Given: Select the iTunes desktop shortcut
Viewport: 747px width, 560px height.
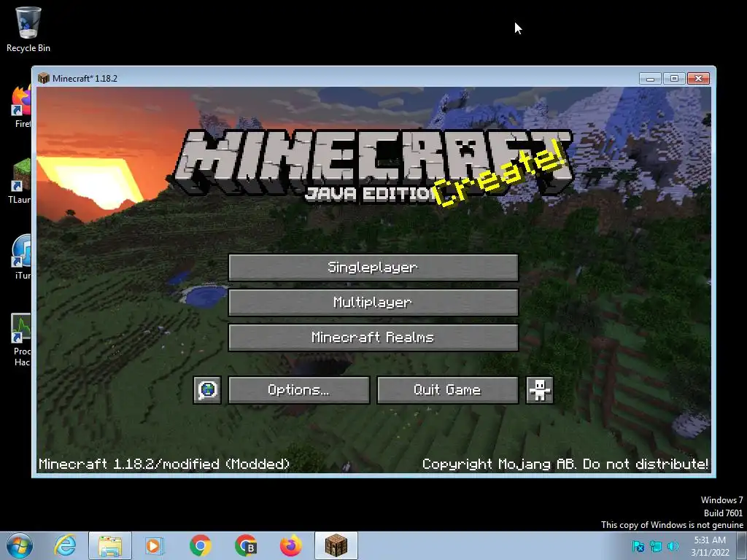Looking at the screenshot, I should (22, 257).
